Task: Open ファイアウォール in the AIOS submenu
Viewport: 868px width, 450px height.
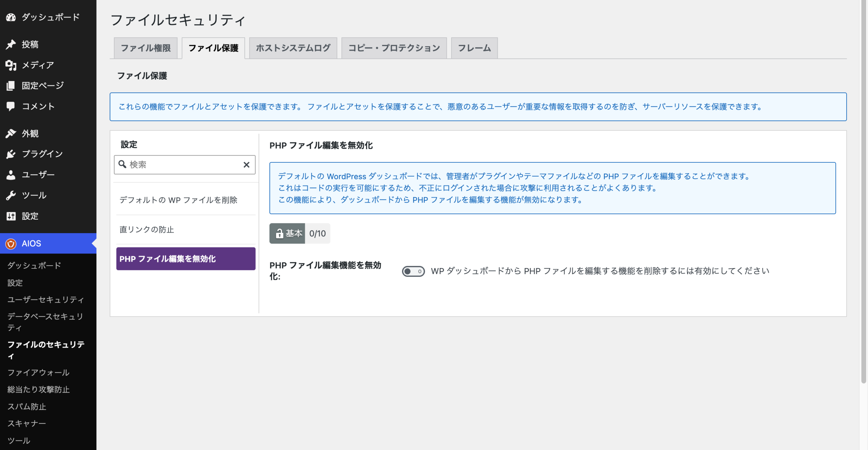Action: point(38,372)
